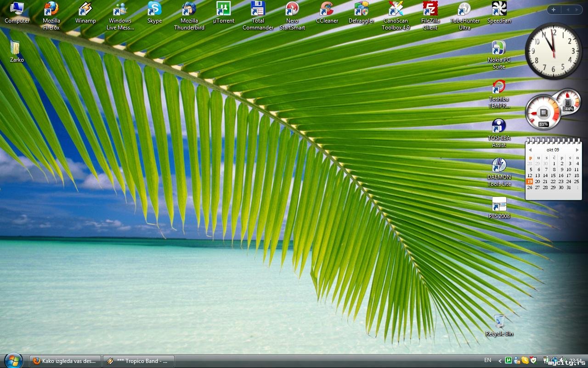This screenshot has width=588, height=368.
Task: Click the µTorrent desktop shortcut
Action: 224,13
